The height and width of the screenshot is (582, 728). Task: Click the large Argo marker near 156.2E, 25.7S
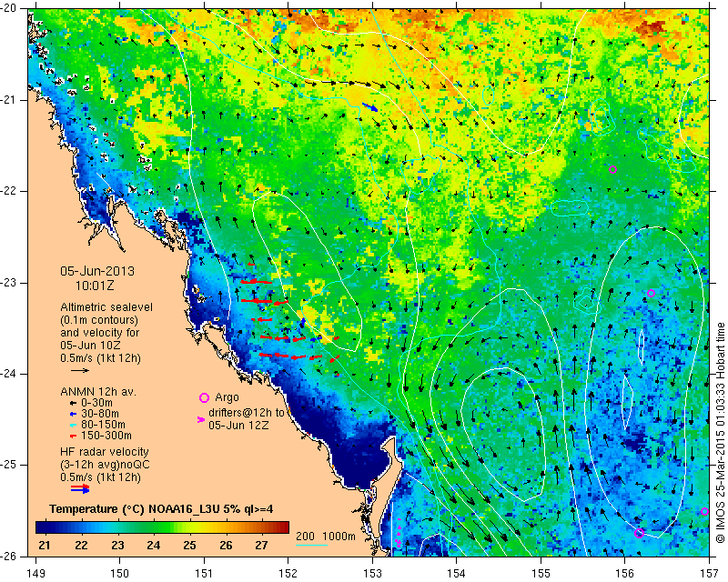click(640, 533)
